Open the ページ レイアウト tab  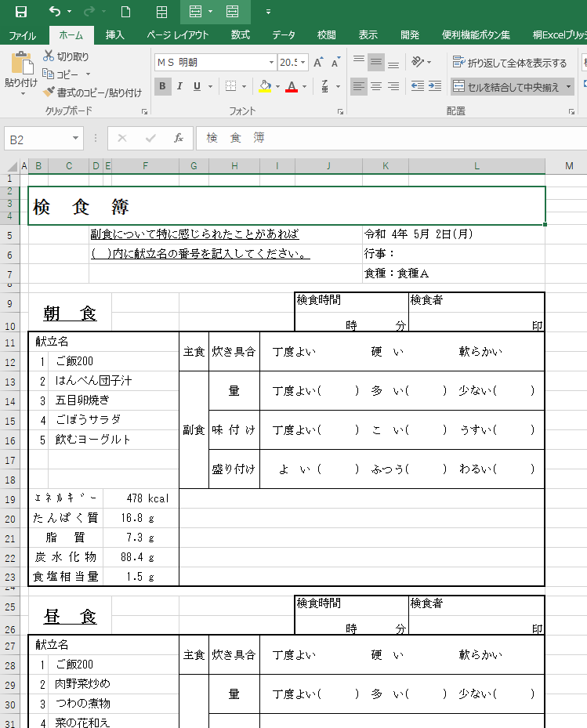[177, 35]
